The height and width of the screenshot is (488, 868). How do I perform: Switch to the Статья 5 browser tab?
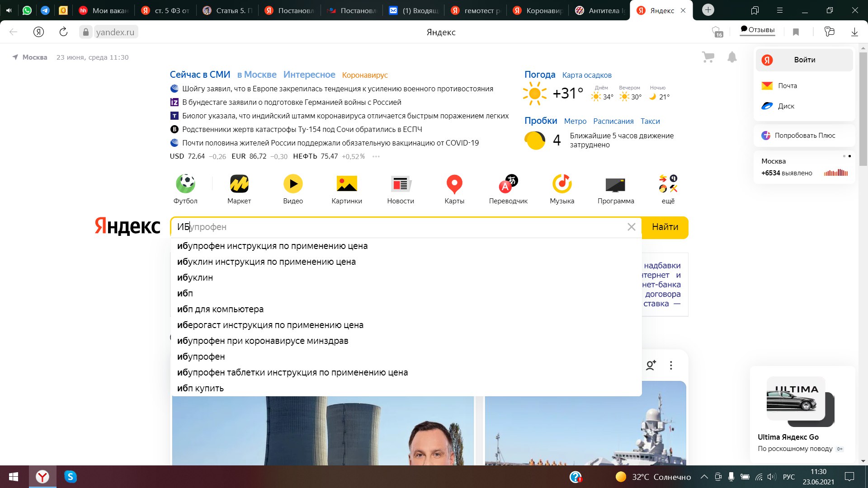(x=227, y=10)
